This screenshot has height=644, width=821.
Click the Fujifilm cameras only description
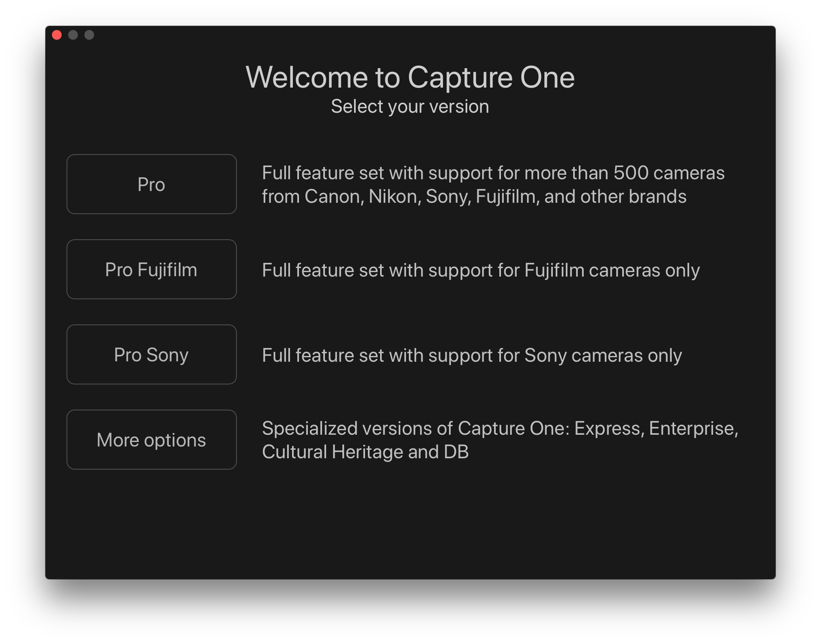[481, 270]
